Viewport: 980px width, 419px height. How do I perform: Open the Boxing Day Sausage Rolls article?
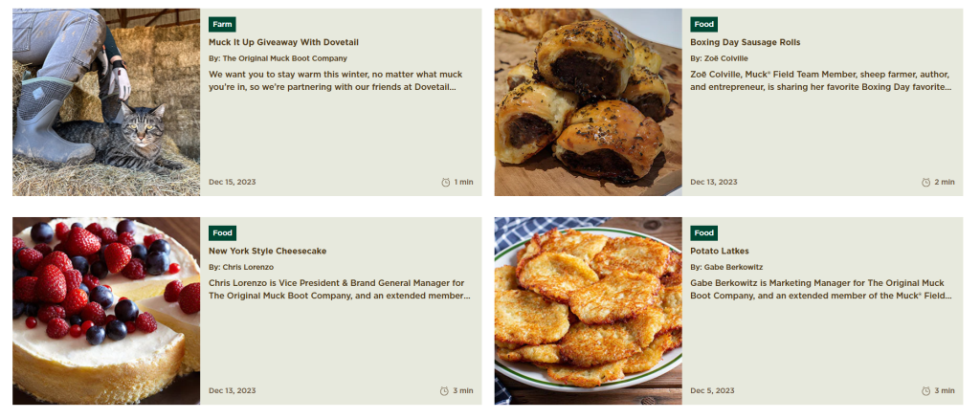click(745, 42)
